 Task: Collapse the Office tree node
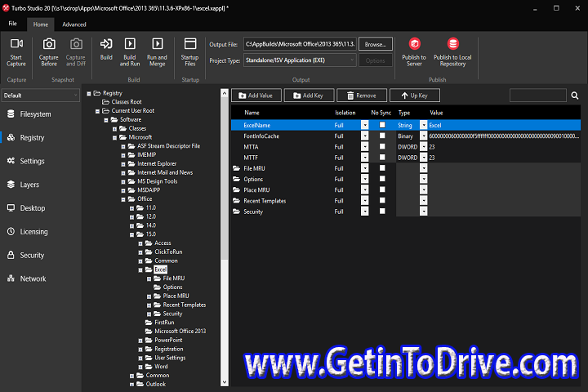(x=123, y=199)
